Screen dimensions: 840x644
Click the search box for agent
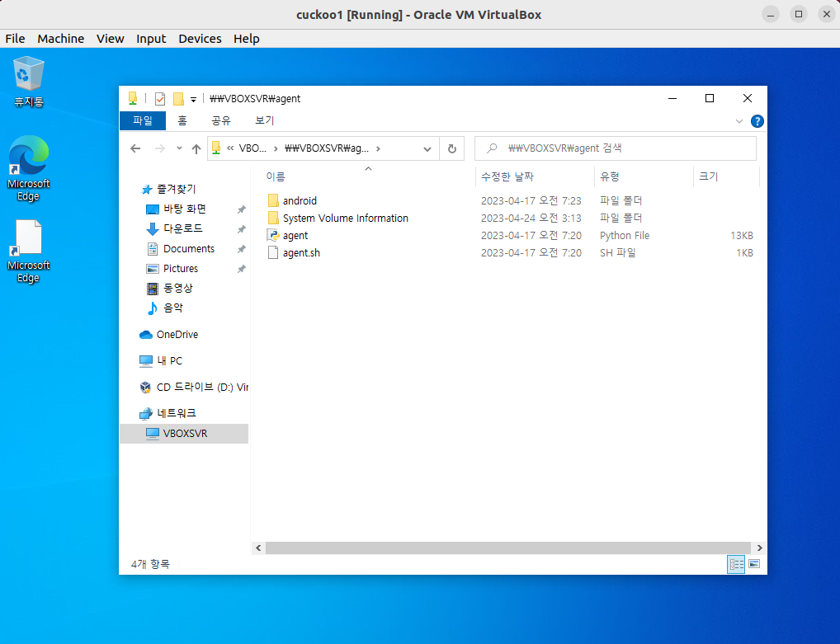tap(615, 148)
